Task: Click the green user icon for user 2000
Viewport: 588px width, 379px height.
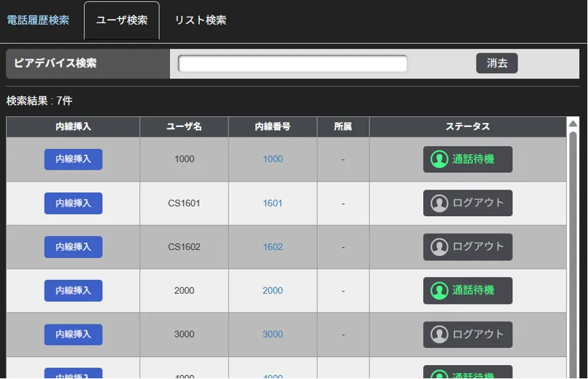Action: [439, 291]
